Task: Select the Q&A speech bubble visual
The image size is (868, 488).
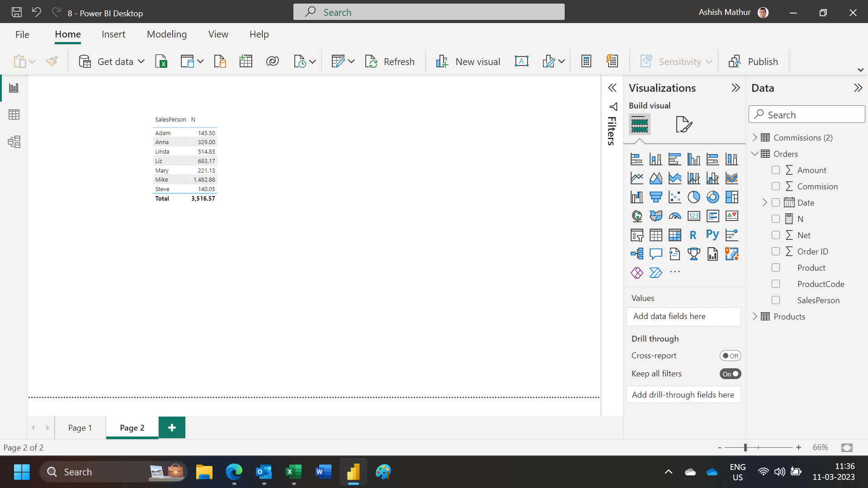Action: pyautogui.click(x=656, y=254)
